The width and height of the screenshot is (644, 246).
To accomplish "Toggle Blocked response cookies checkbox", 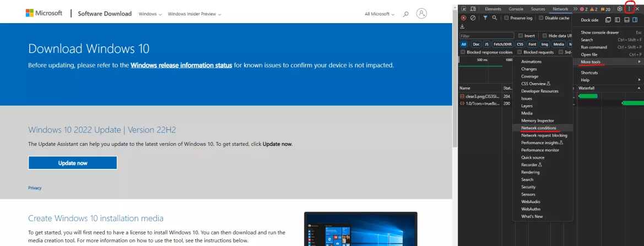I will 463,52.
